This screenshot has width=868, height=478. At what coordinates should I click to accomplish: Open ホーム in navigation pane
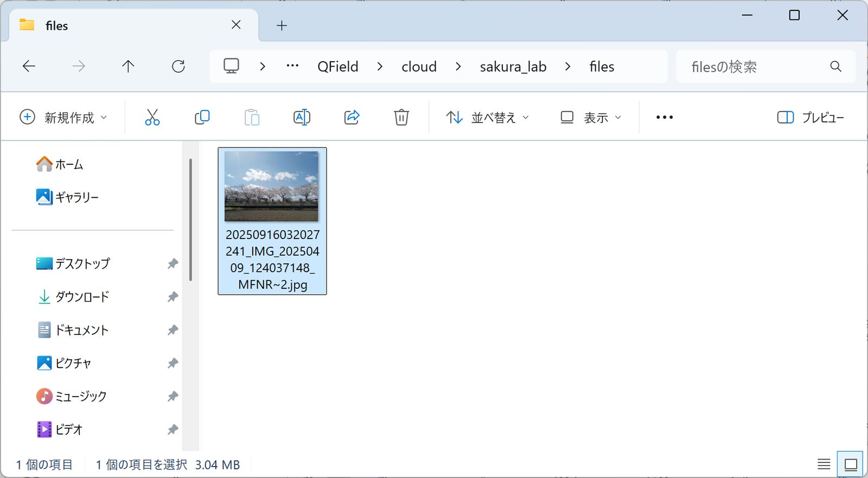coord(60,164)
